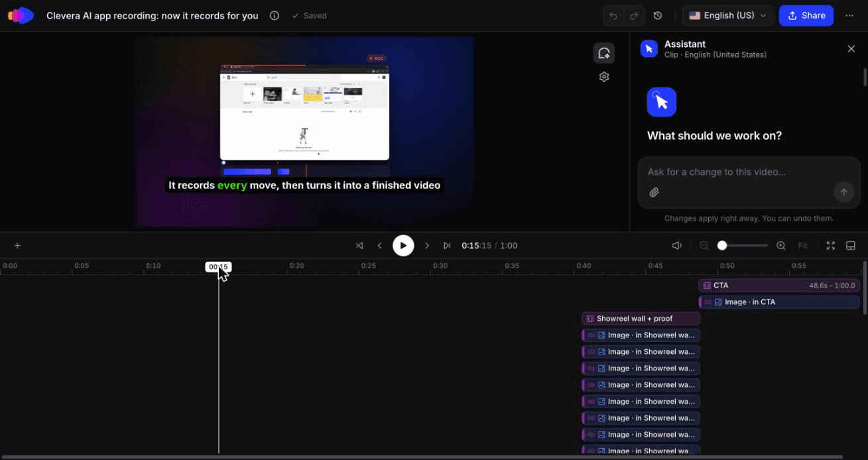
Task: Click the 00:15 playhead marker
Action: pos(218,267)
